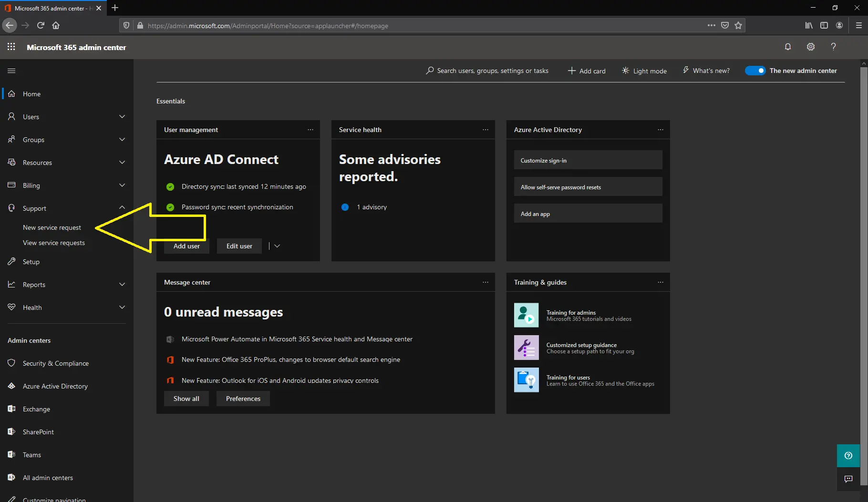Click Add card in toolbar
Image resolution: width=868 pixels, height=502 pixels.
[x=587, y=71]
